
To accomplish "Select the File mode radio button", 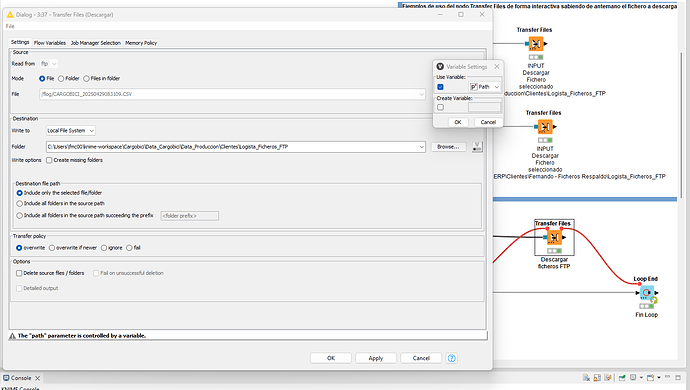I will click(42, 79).
